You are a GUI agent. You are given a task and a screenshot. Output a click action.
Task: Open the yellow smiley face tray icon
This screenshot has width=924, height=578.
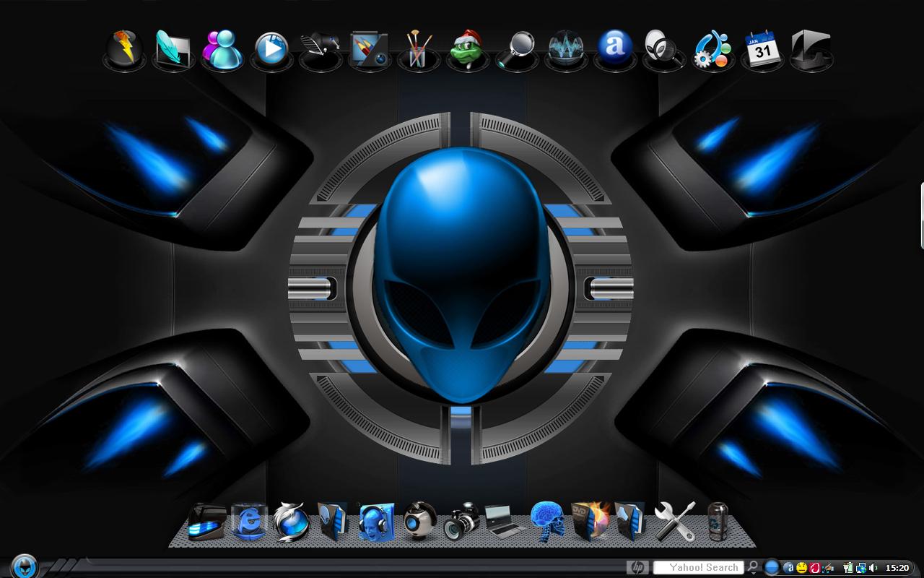[x=801, y=568]
